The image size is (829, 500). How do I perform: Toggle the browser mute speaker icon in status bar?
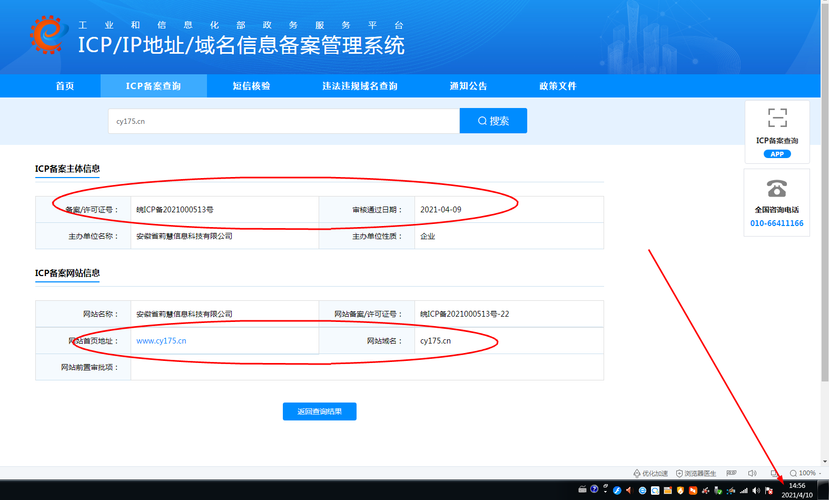(752, 473)
